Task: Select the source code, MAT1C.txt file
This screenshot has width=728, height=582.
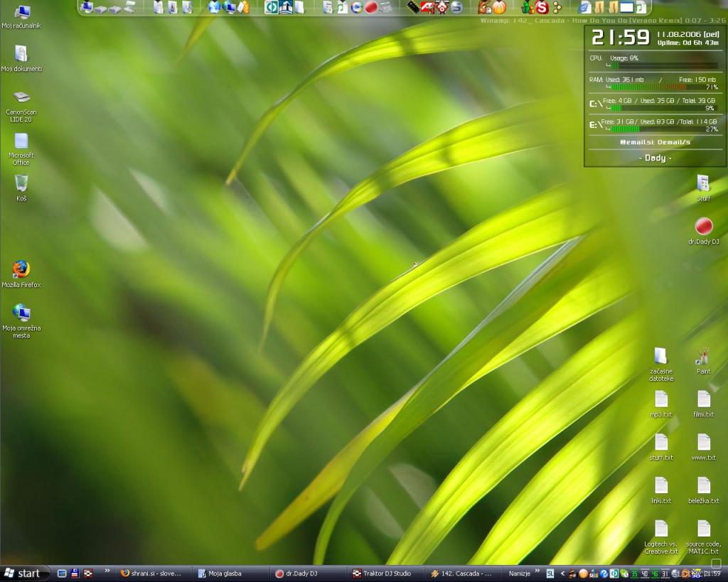Action: click(703, 537)
